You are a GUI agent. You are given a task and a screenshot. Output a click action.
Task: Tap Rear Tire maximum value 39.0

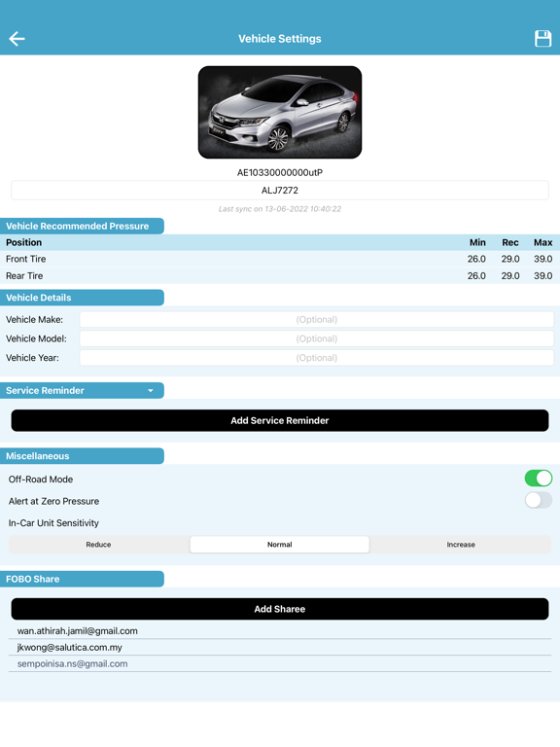click(x=542, y=276)
